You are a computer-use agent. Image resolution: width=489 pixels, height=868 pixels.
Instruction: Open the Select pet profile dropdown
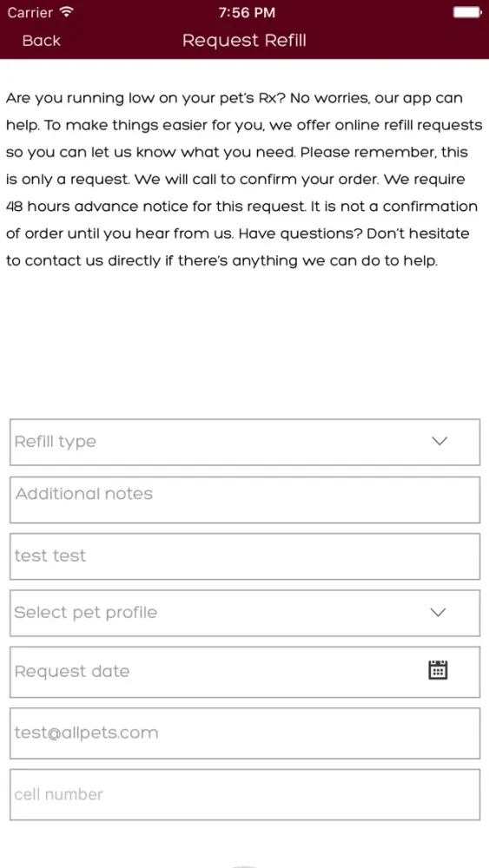pyautogui.click(x=245, y=613)
